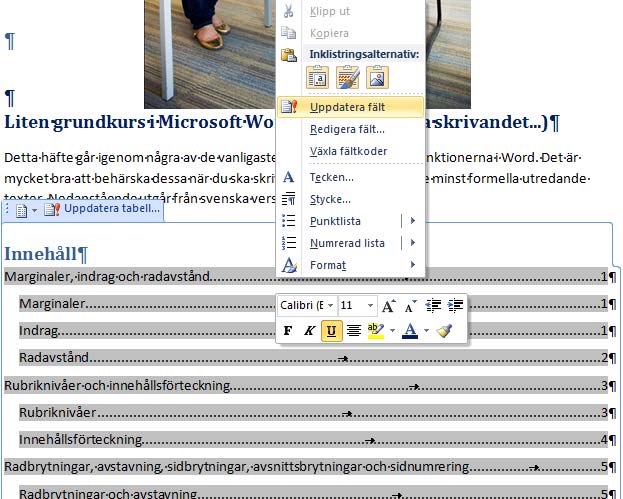Expand the Format submenu arrow
This screenshot has height=499, width=623.
pyautogui.click(x=413, y=265)
